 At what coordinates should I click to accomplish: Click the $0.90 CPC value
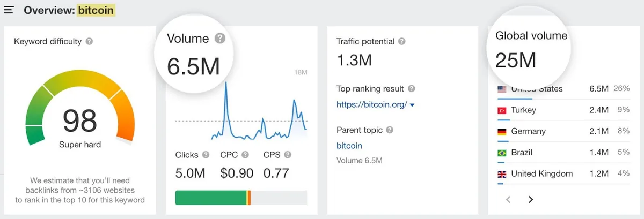pyautogui.click(x=237, y=173)
